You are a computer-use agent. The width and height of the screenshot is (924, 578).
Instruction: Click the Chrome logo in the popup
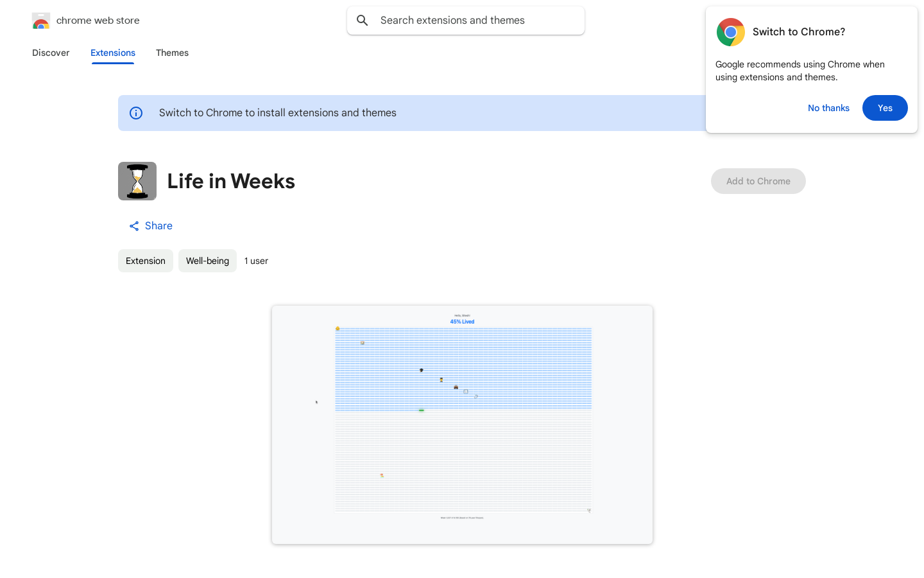click(731, 32)
